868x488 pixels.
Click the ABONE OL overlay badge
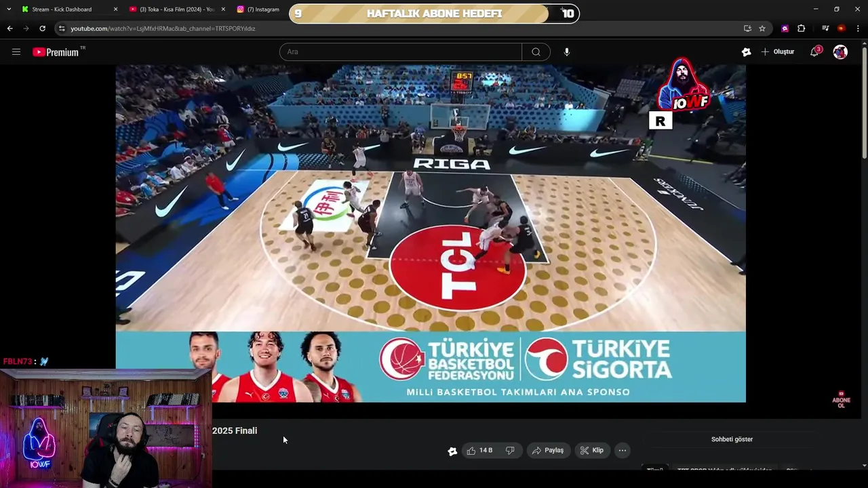click(841, 399)
